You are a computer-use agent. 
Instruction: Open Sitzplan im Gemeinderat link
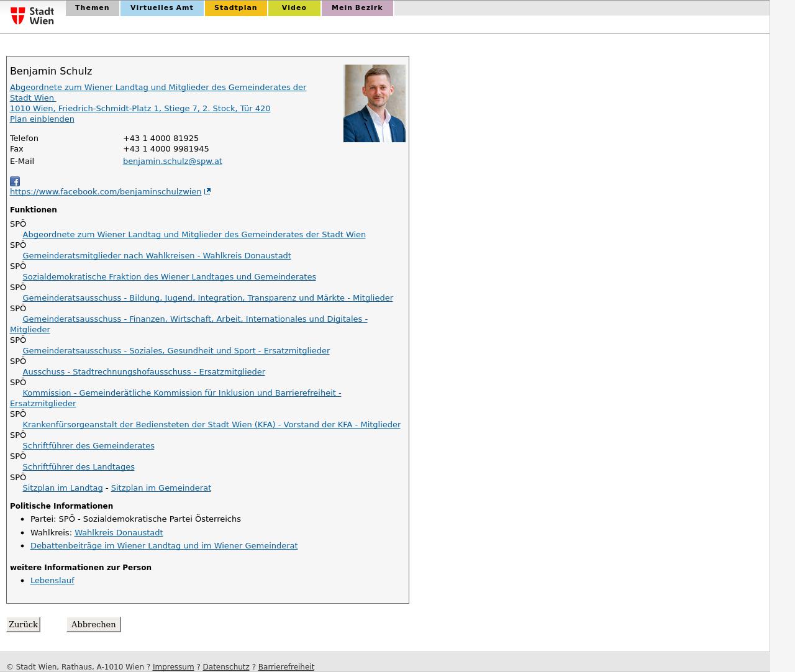pos(161,488)
